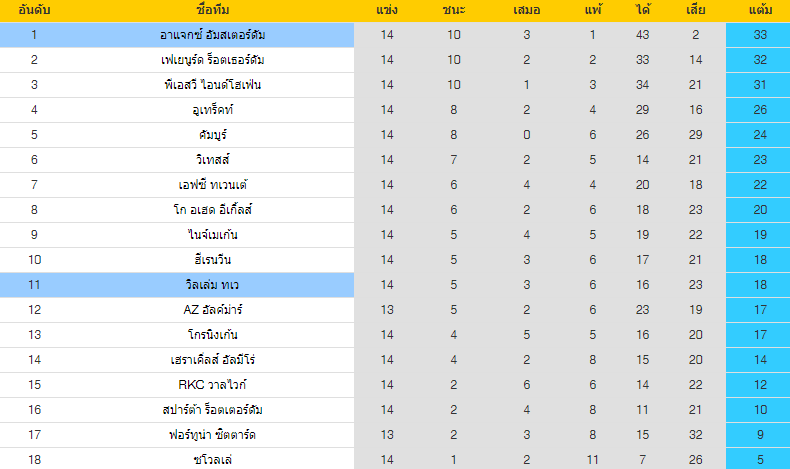Open team ซโวลเล่ in last row
The height and width of the screenshot is (469, 790).
coord(212,459)
